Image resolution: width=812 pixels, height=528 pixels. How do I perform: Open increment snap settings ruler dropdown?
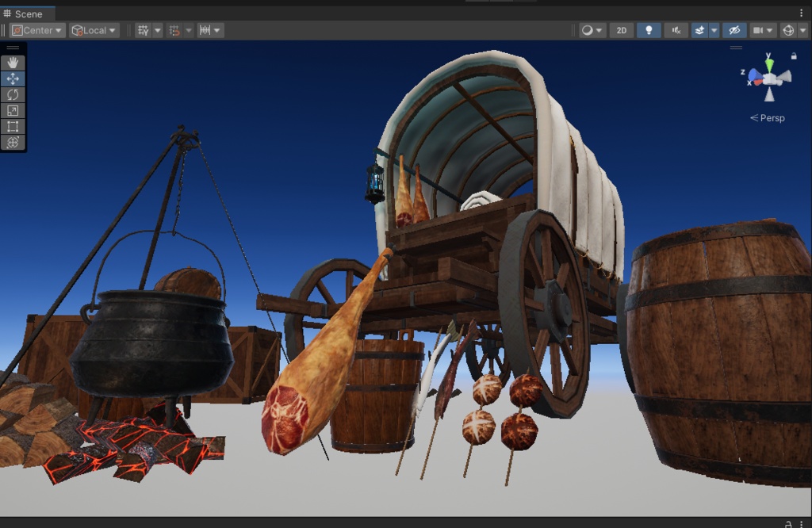coord(210,31)
